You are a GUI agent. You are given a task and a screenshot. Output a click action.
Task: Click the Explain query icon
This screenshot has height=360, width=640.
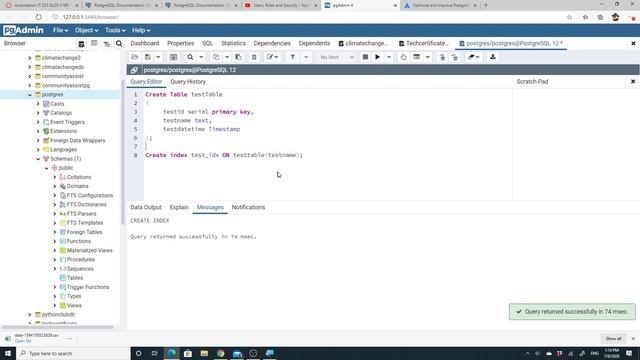click(x=403, y=57)
